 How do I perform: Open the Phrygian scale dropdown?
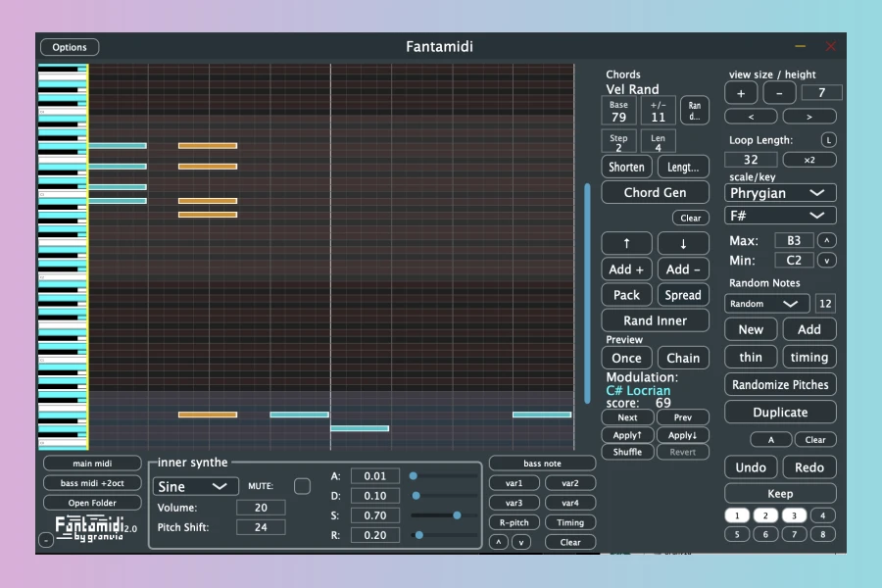[780, 193]
